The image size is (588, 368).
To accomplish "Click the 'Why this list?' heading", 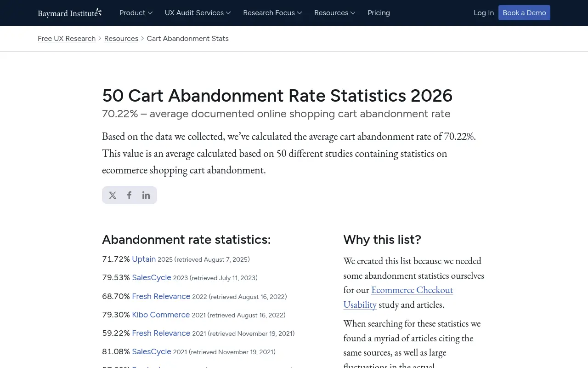I will pos(382,240).
